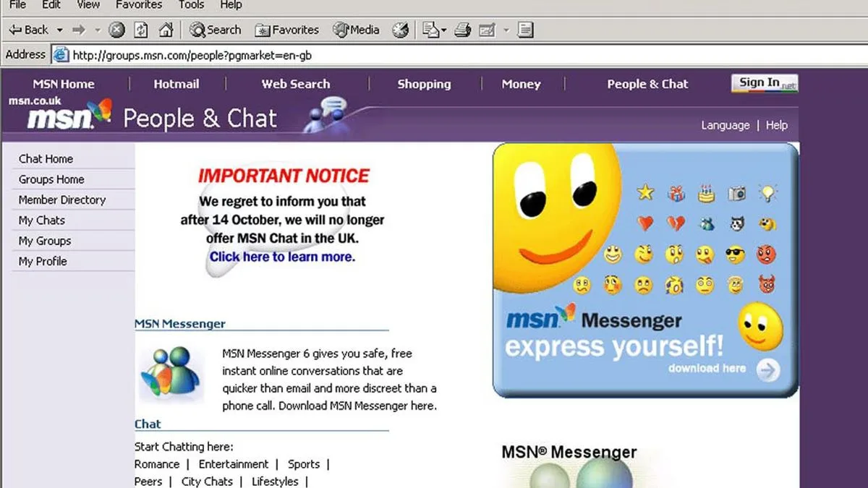This screenshot has width=868, height=488.
Task: Open Member Directory in sidebar
Action: click(x=62, y=200)
